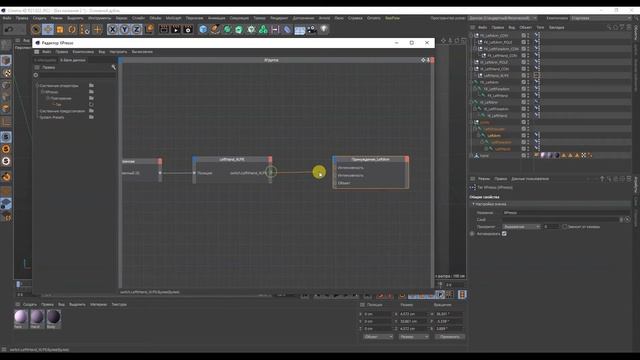Click the Light bulb icon
This screenshot has height=360, width=640.
[x=324, y=29]
